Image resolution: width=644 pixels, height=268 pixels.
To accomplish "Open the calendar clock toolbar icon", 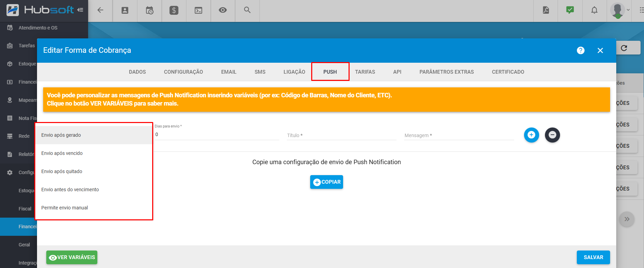I will [149, 10].
